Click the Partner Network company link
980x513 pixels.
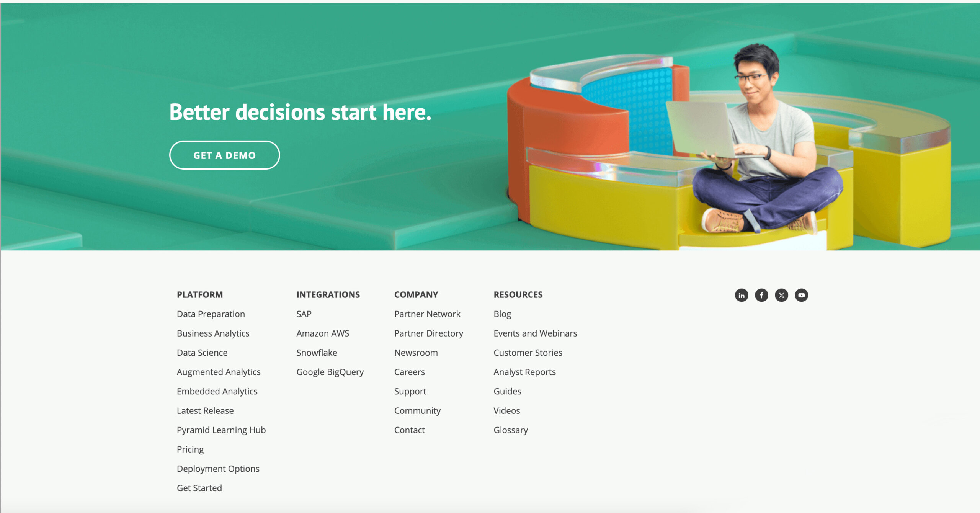[x=428, y=314]
